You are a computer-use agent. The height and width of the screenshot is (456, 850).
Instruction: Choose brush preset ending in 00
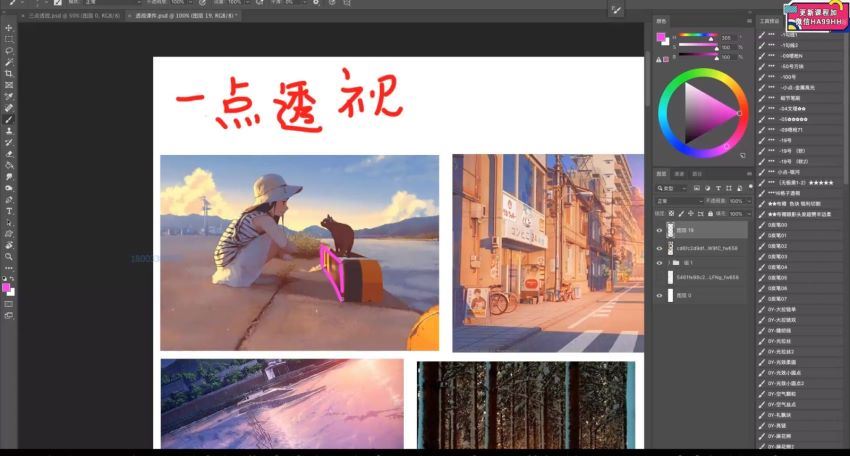(x=801, y=225)
